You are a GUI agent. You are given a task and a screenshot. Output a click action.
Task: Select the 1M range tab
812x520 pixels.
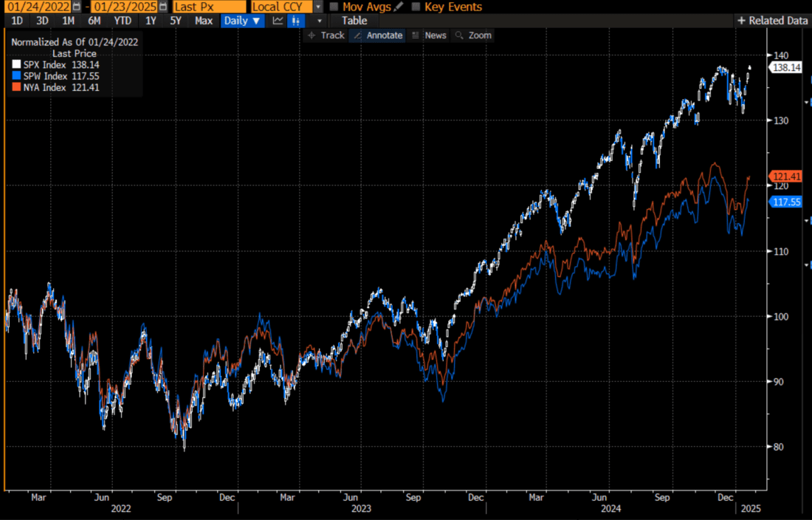[x=69, y=21]
